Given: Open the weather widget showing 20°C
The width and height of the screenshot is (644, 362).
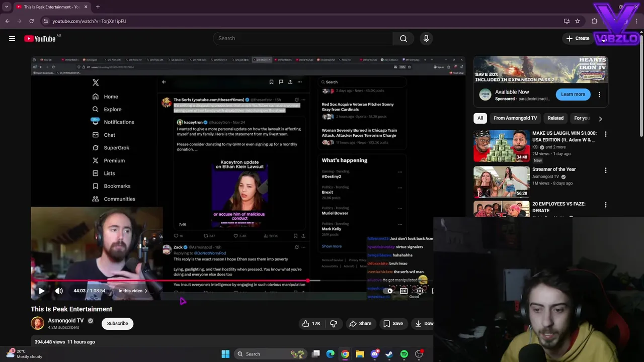Looking at the screenshot, I should (24, 354).
